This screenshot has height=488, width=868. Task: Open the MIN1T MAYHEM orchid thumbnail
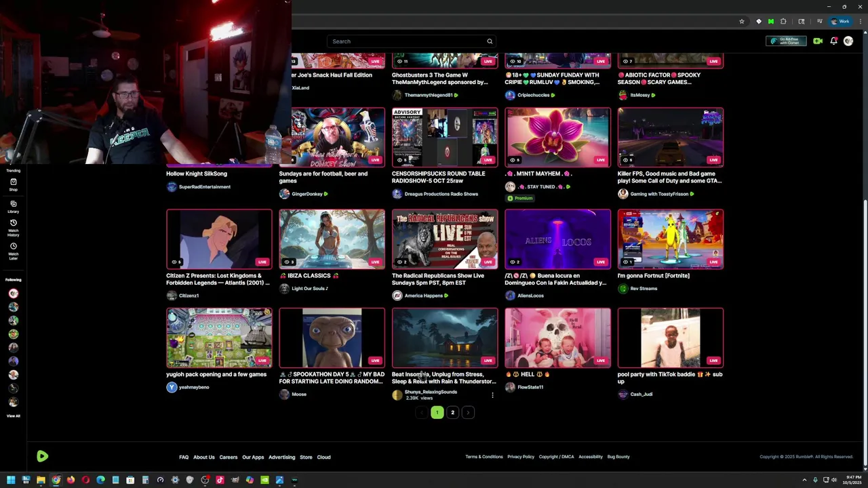coord(557,138)
